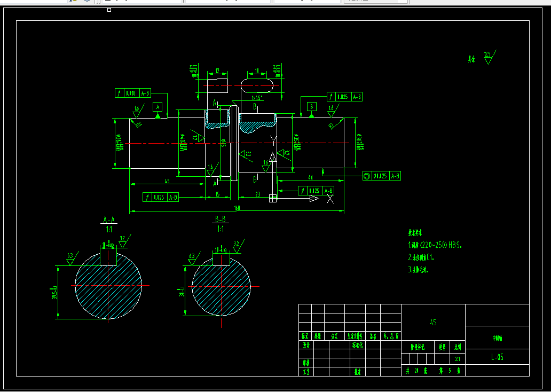Click the 2:1 scale value in title block
Screen dimensions: 551x392
(x=458, y=359)
